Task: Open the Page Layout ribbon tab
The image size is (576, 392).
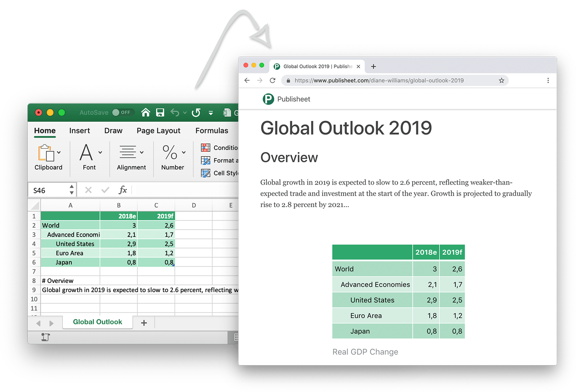Action: tap(158, 131)
